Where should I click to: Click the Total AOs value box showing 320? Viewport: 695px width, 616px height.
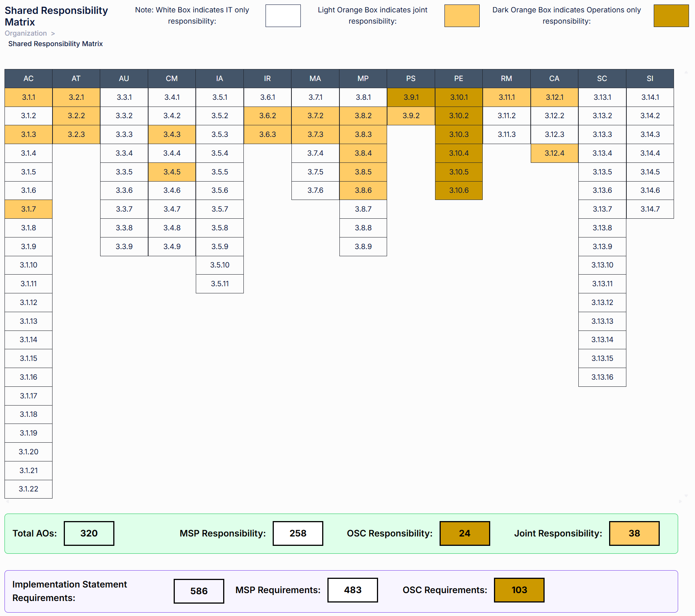[89, 533]
